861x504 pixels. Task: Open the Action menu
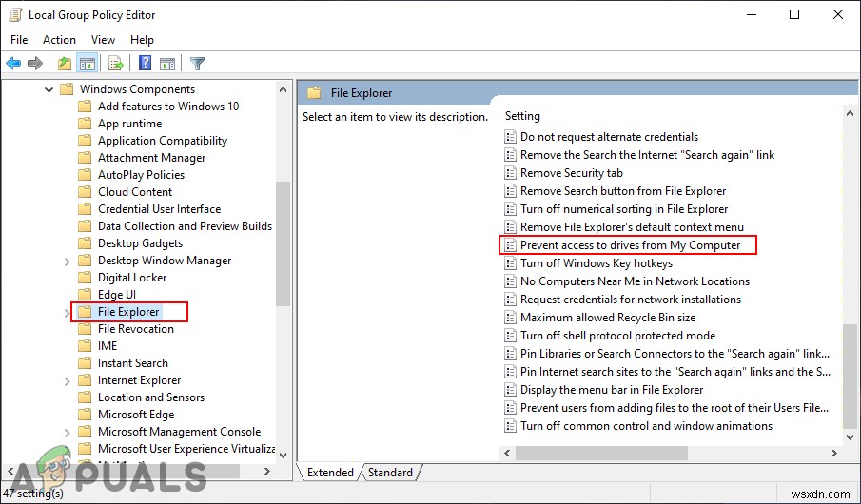point(59,40)
